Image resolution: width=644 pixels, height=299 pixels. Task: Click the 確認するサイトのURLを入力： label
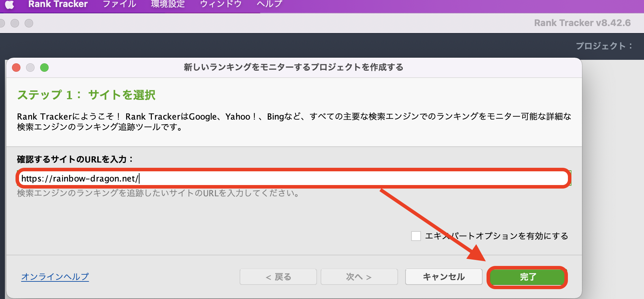(x=75, y=159)
